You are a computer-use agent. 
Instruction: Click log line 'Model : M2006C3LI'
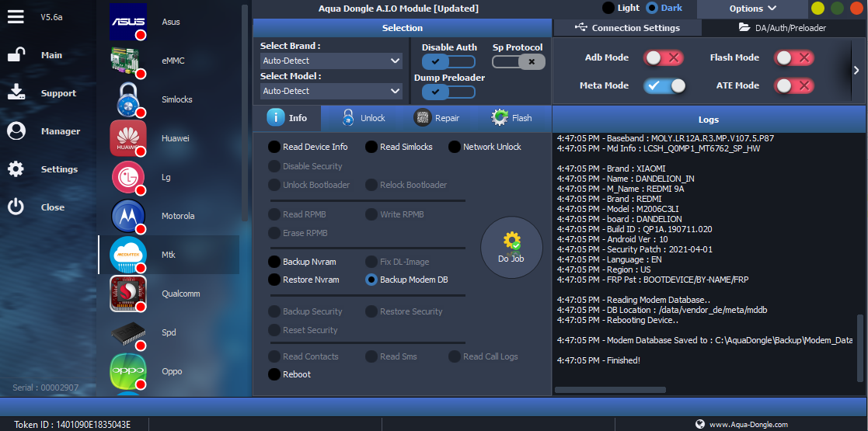(x=618, y=209)
